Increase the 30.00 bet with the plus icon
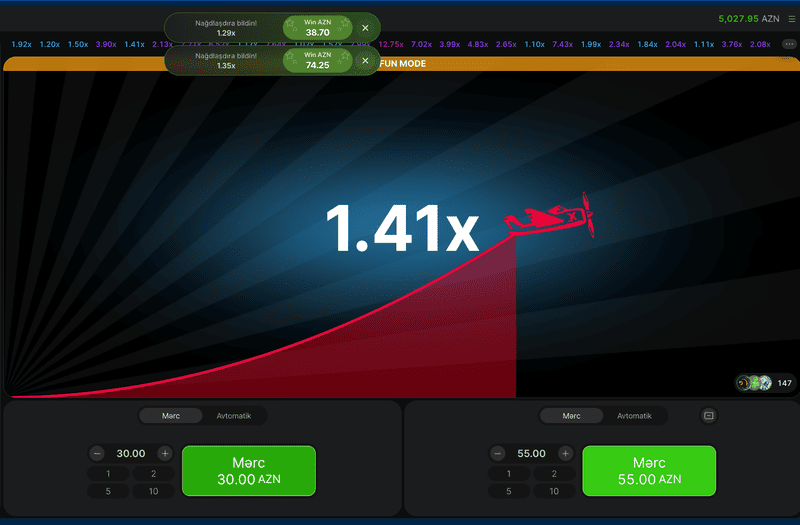Viewport: 800px width, 525px height. (x=165, y=453)
